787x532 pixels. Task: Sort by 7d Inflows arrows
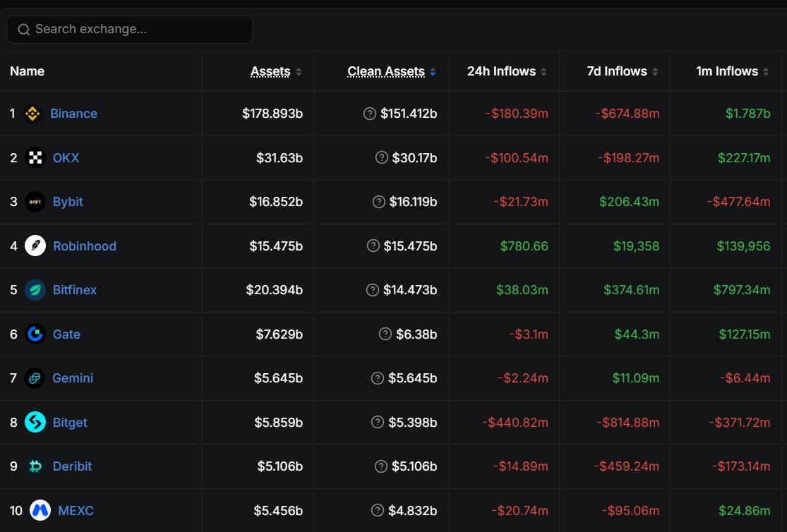pyautogui.click(x=655, y=72)
